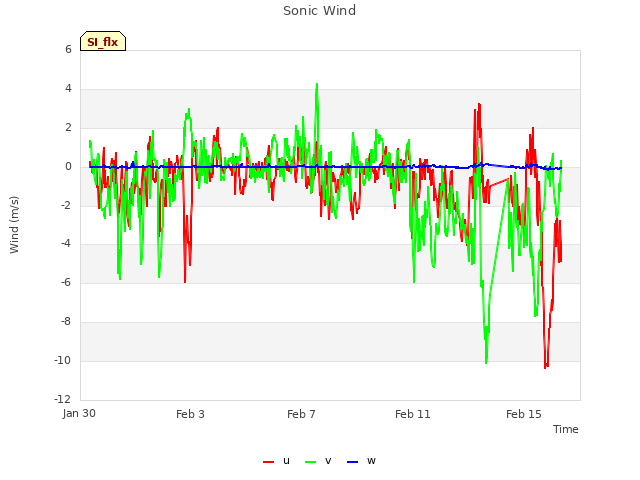Click the Time x-axis title
Viewport: 640px width, 480px height.
point(566,429)
